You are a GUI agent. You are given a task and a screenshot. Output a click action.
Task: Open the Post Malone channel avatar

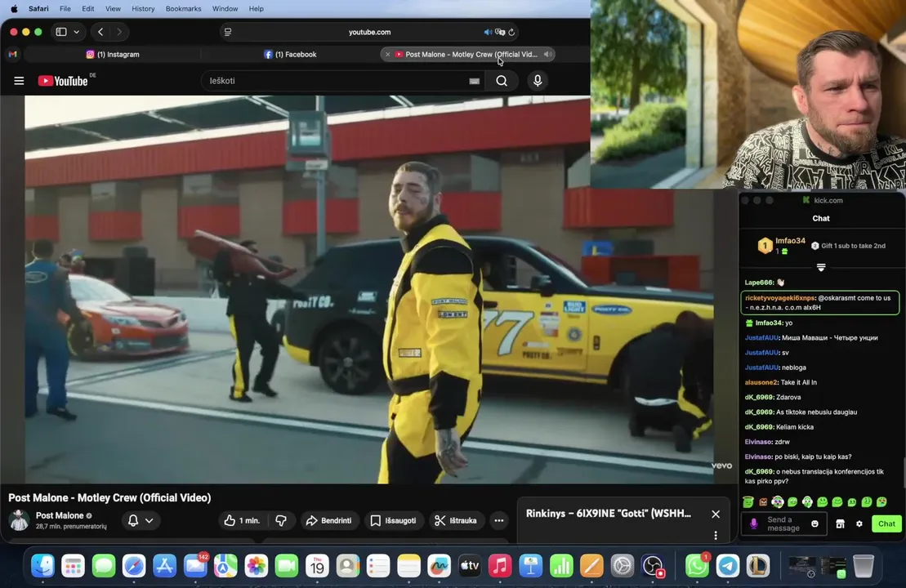tap(19, 520)
